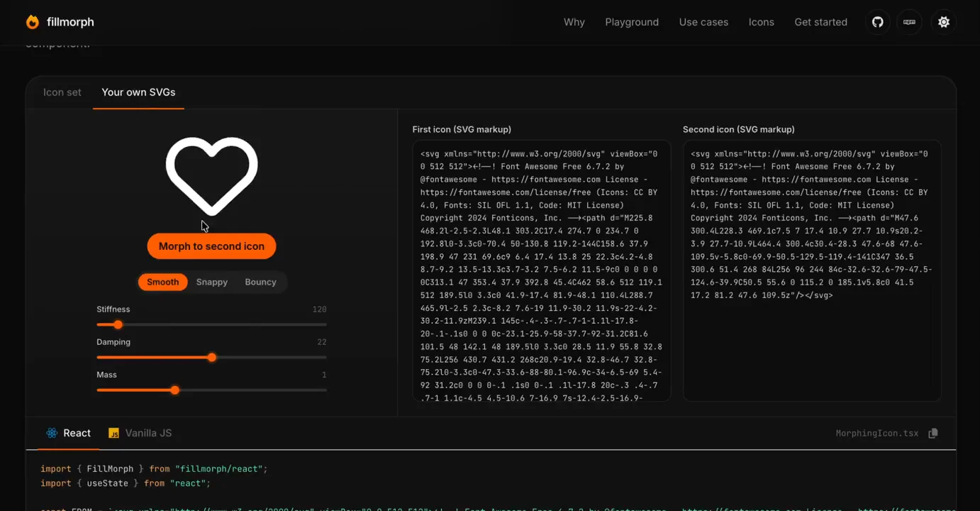Screen dimensions: 980x511
Task: Select the Bouncy spring preset
Action: (260, 282)
